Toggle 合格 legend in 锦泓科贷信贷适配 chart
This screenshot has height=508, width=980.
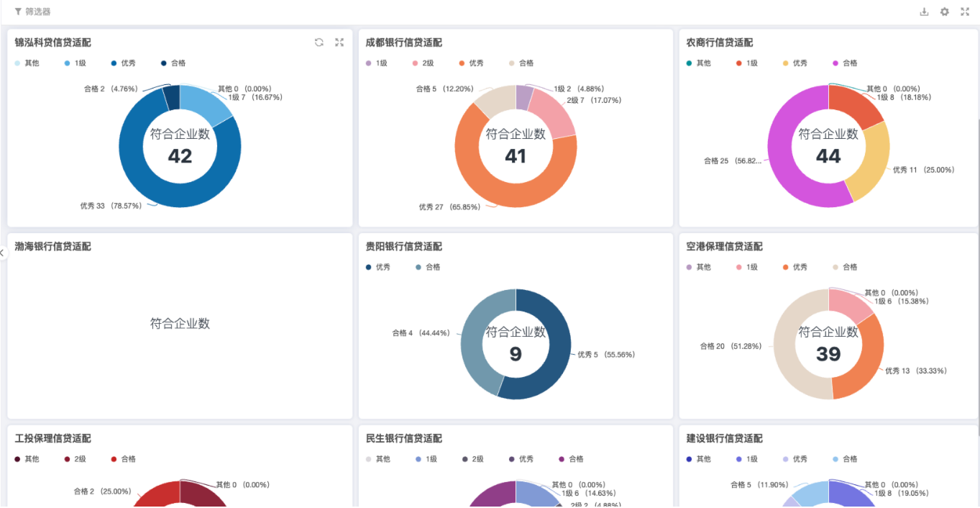[173, 63]
